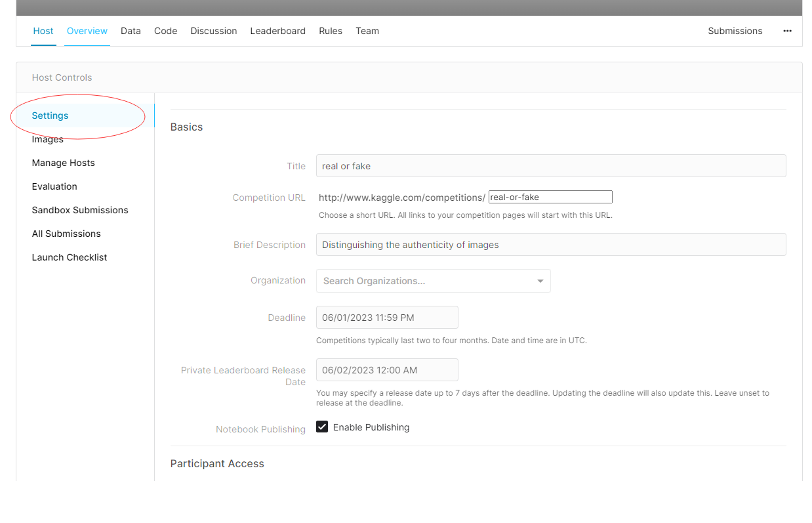Viewport: 812px width, 523px height.
Task: Select Settings in Host Controls sidebar
Action: tap(51, 115)
